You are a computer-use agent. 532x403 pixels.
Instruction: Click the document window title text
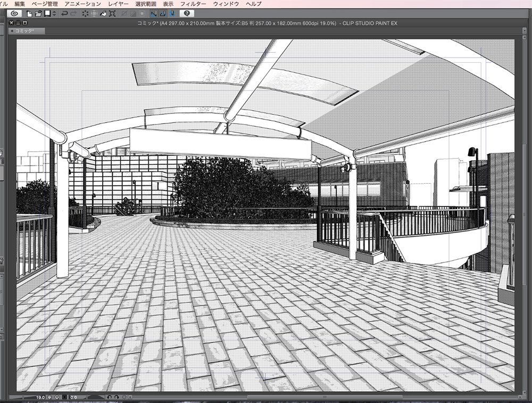tap(267, 23)
